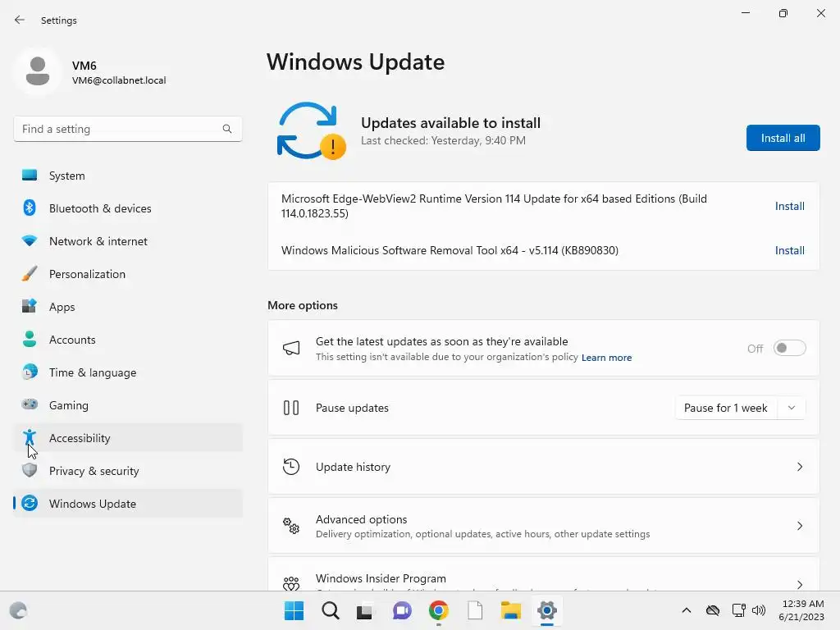Click the Time & language globe icon

(30, 372)
